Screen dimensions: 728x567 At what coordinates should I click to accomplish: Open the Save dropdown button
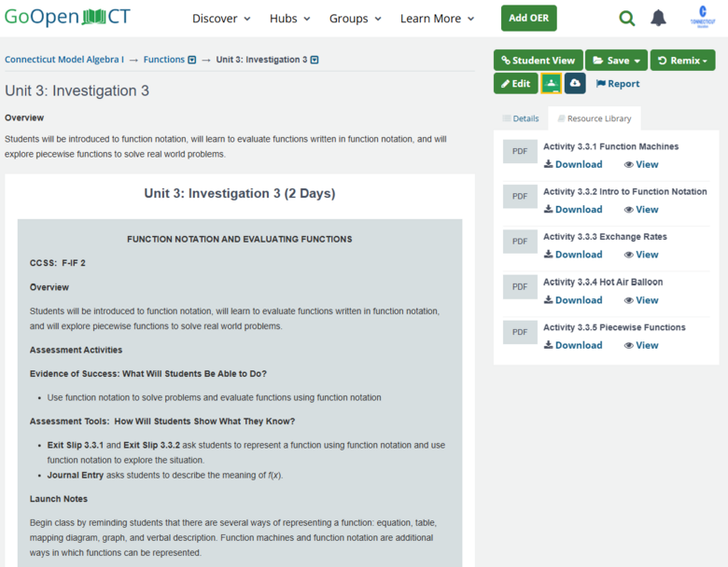(616, 61)
